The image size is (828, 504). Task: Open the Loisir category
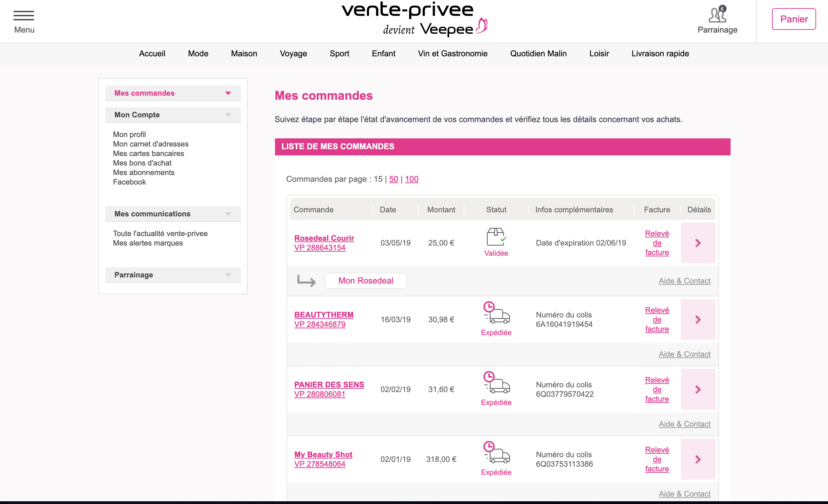599,54
